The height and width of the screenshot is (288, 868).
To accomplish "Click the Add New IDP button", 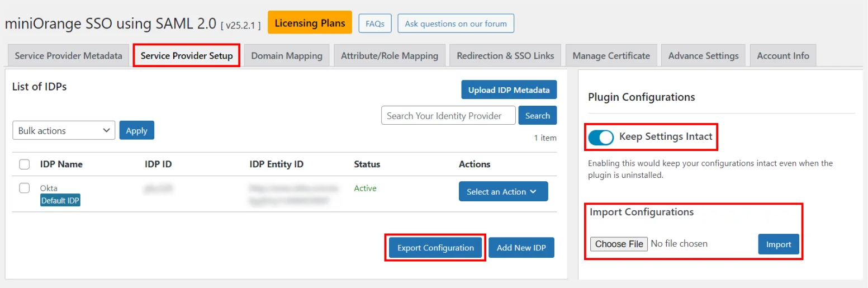I will click(521, 248).
